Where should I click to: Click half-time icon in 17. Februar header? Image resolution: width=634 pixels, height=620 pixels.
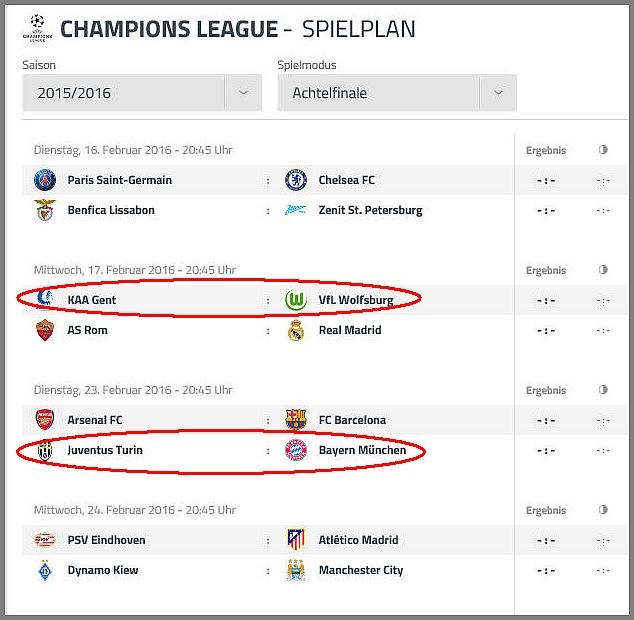point(603,270)
